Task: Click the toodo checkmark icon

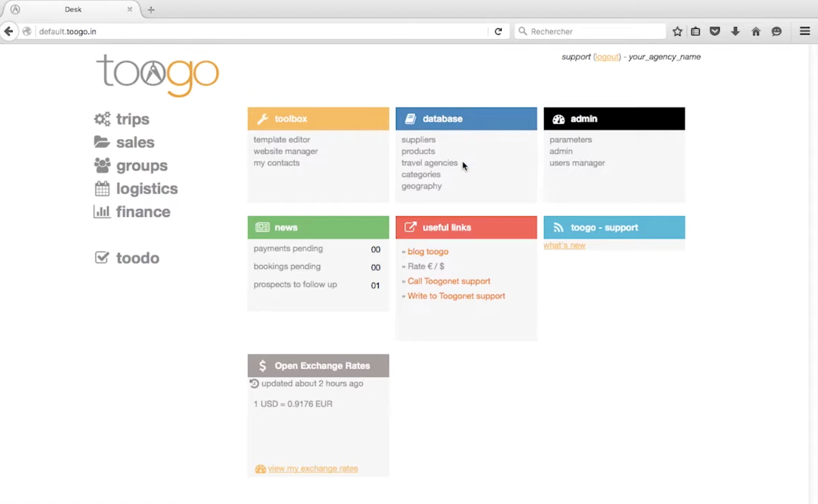Action: pyautogui.click(x=102, y=257)
